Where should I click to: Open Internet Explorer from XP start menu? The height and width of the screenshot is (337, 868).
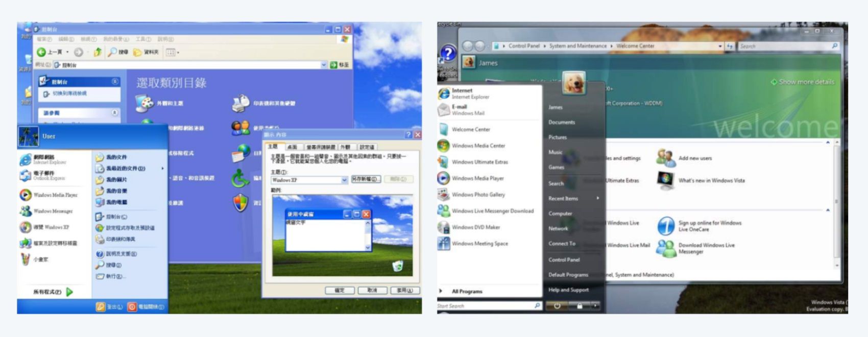click(x=43, y=160)
